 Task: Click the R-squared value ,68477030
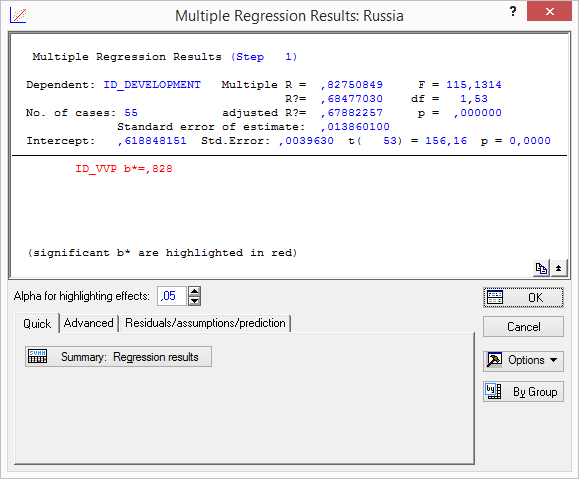(352, 99)
